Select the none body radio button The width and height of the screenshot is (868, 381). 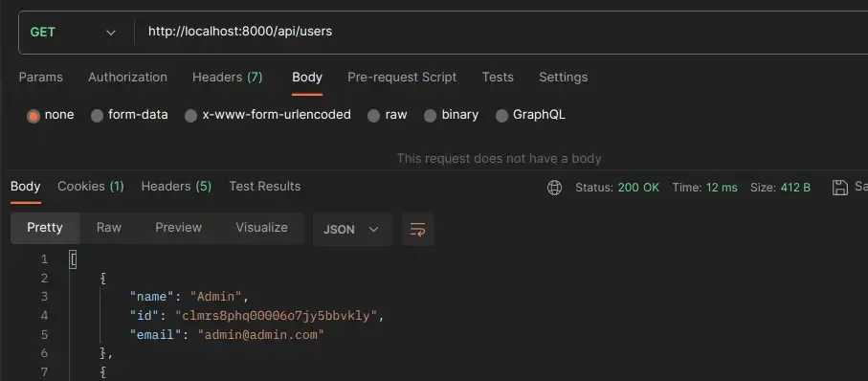point(33,116)
